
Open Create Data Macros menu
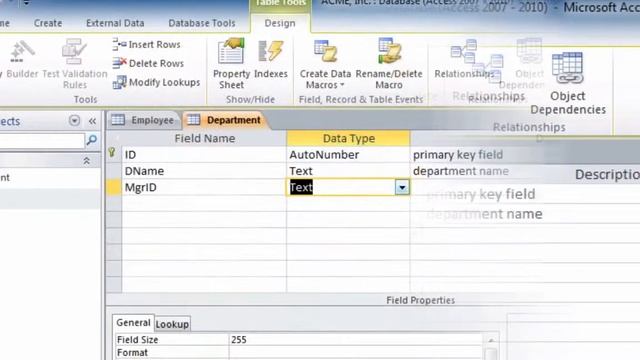click(325, 64)
